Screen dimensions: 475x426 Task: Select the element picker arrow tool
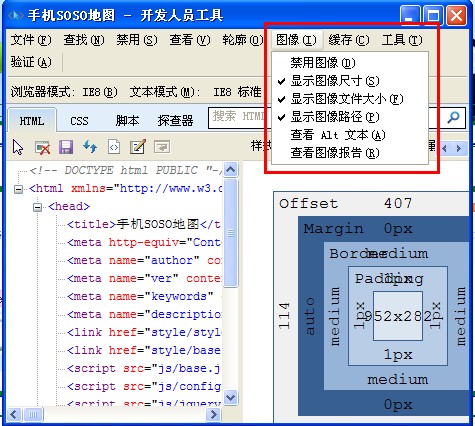18,147
